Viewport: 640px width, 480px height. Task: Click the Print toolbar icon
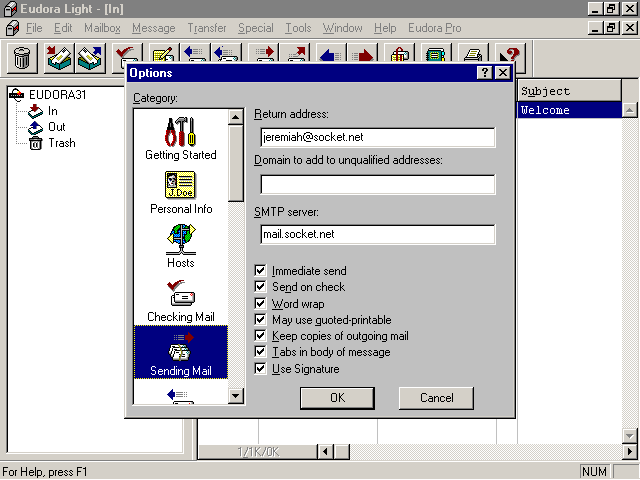pos(473,53)
